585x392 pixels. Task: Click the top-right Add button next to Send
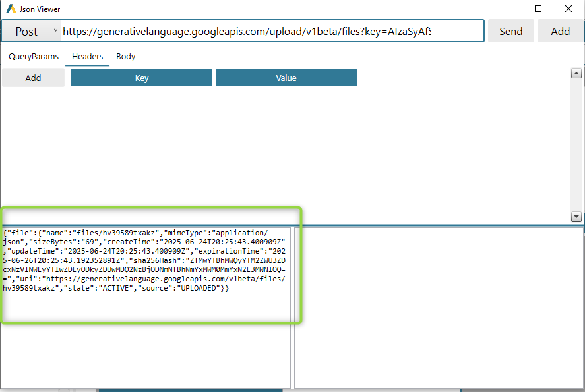click(x=560, y=32)
